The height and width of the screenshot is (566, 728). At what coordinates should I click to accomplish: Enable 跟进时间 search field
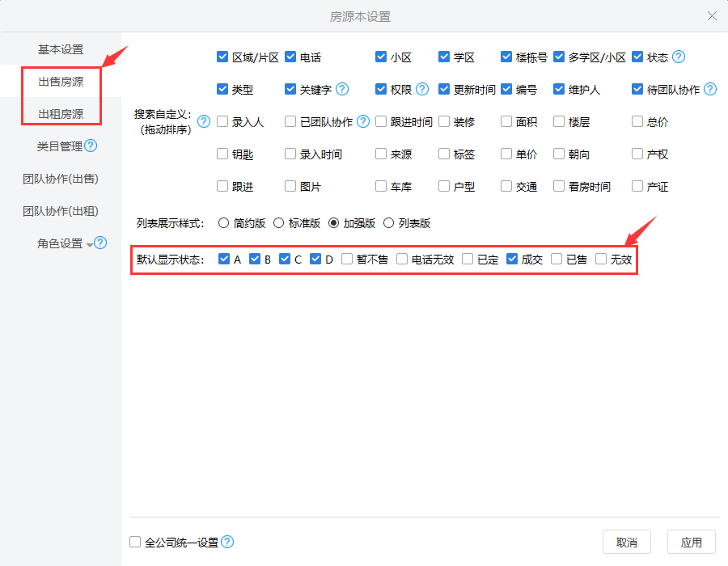coord(381,121)
